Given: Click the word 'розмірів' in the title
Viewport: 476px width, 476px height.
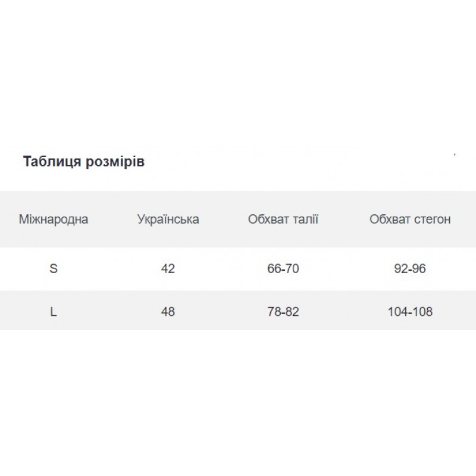Looking at the screenshot, I should click(115, 162).
